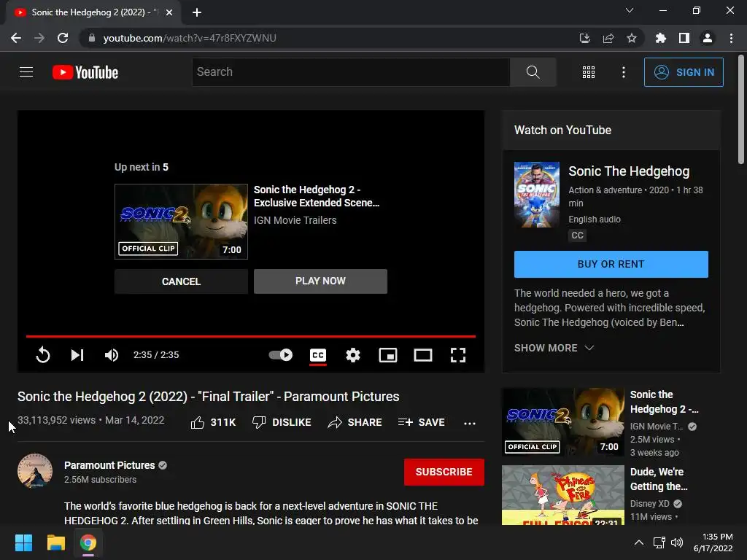Share this page from address bar
The height and width of the screenshot is (560, 747).
point(608,38)
